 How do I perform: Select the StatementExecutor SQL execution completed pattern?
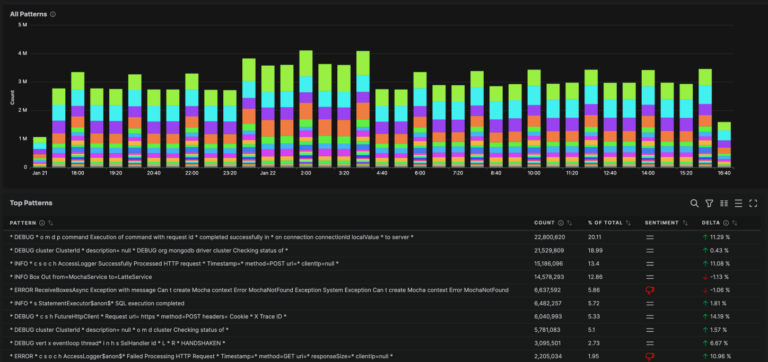point(97,304)
